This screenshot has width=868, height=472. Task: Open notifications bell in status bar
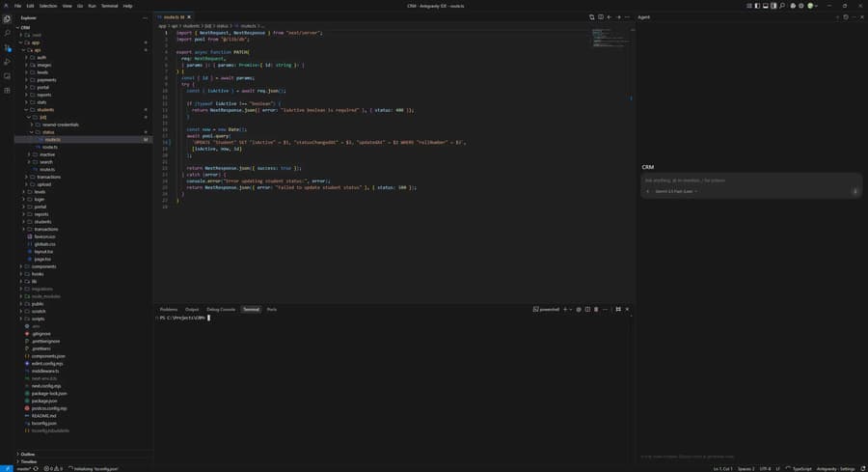pos(862,469)
